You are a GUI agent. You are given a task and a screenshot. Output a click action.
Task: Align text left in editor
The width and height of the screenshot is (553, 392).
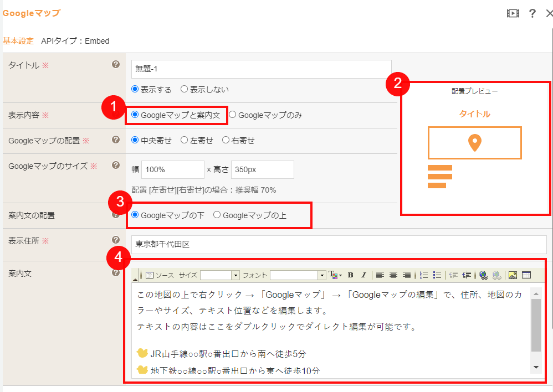click(x=380, y=275)
